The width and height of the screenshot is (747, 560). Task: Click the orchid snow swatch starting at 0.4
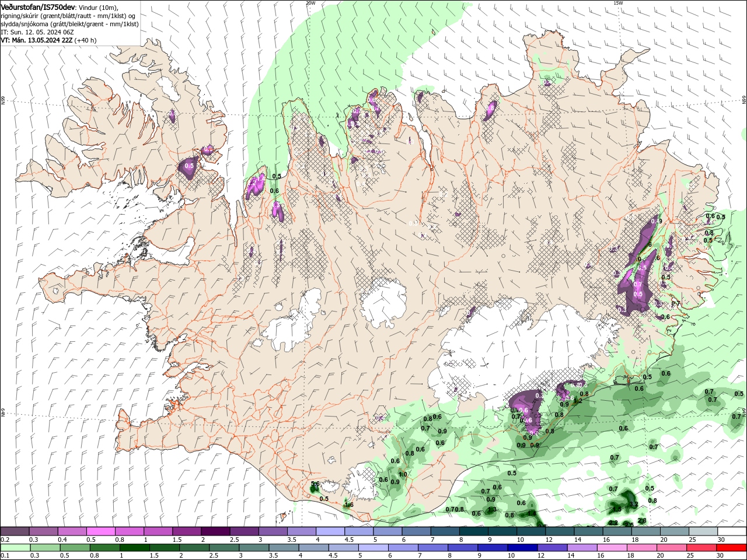point(72,531)
